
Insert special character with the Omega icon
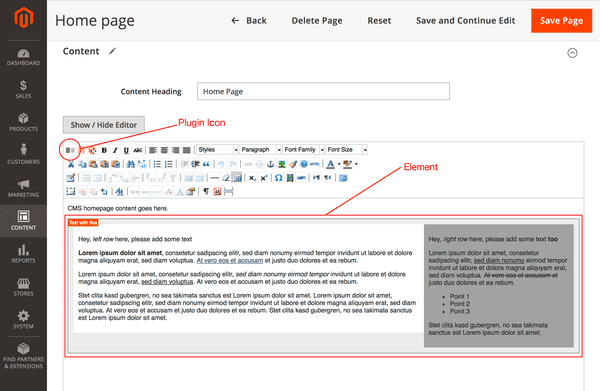pos(279,178)
